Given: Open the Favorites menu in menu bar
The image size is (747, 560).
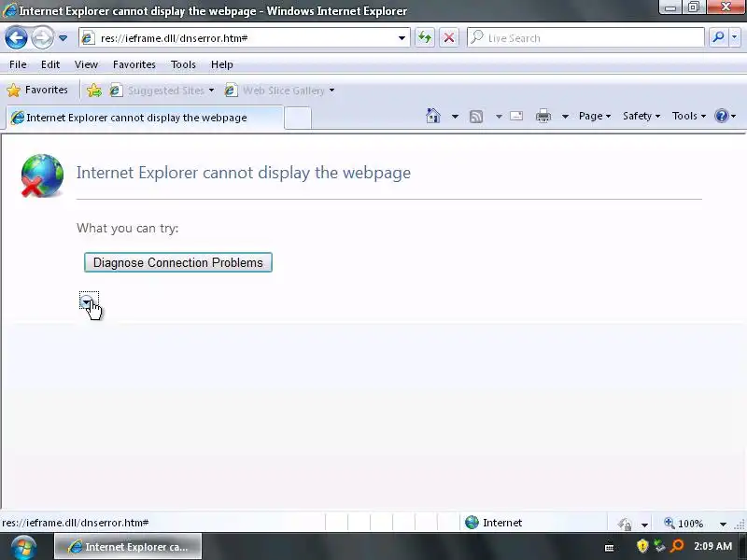Looking at the screenshot, I should coord(134,64).
